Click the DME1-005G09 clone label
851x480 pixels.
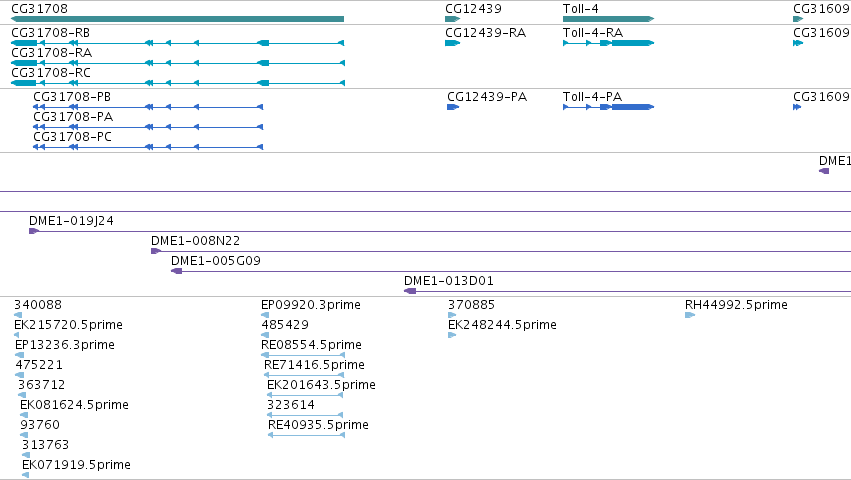pyautogui.click(x=216, y=261)
